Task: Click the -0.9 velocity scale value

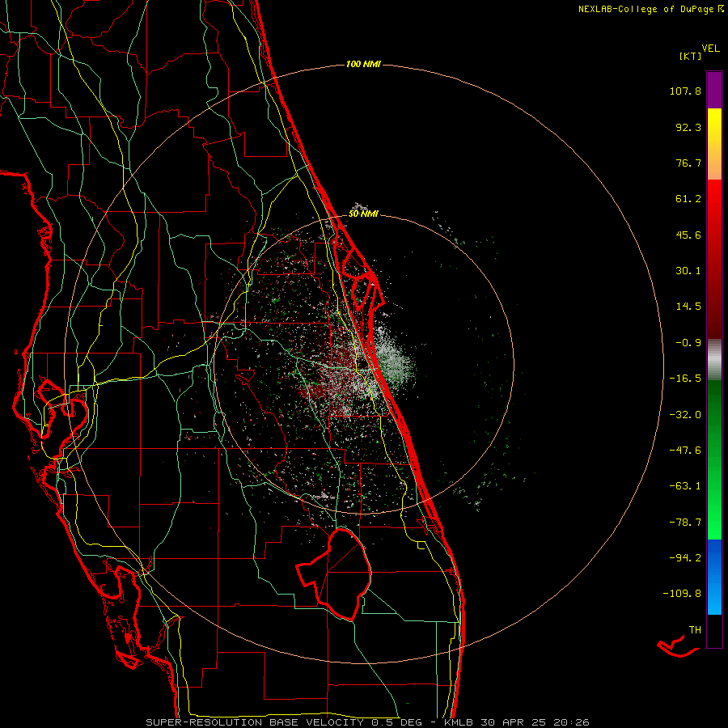Action: (x=688, y=343)
